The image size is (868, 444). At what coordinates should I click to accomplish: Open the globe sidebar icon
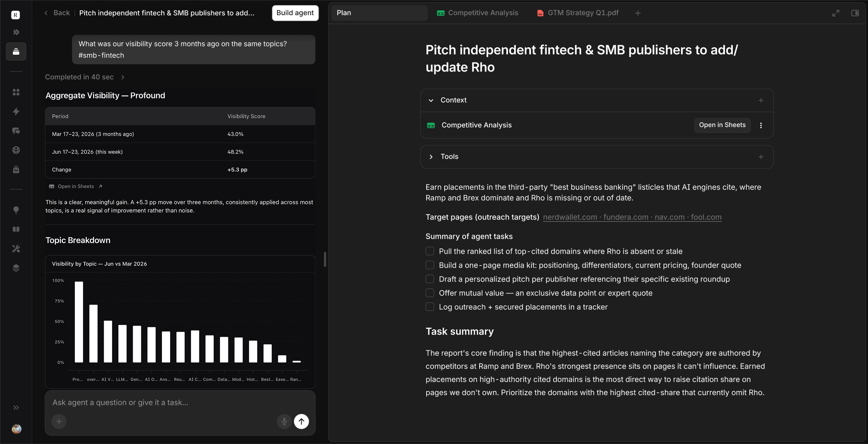point(16,150)
